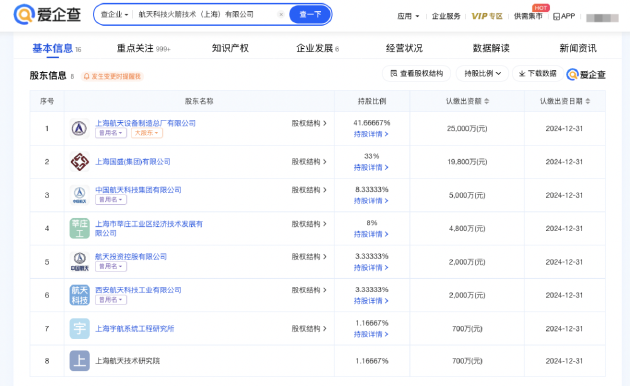Click 中国航天科技集团 company logo

click(x=80, y=195)
